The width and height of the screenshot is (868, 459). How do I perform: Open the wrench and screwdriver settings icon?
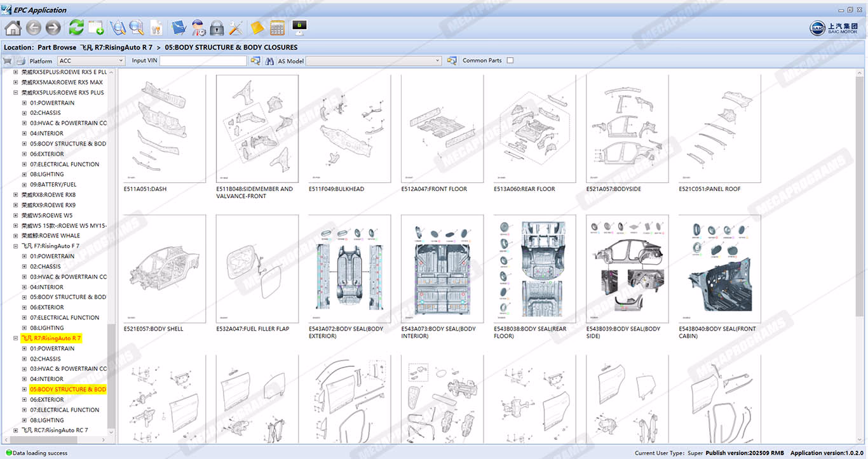[236, 28]
